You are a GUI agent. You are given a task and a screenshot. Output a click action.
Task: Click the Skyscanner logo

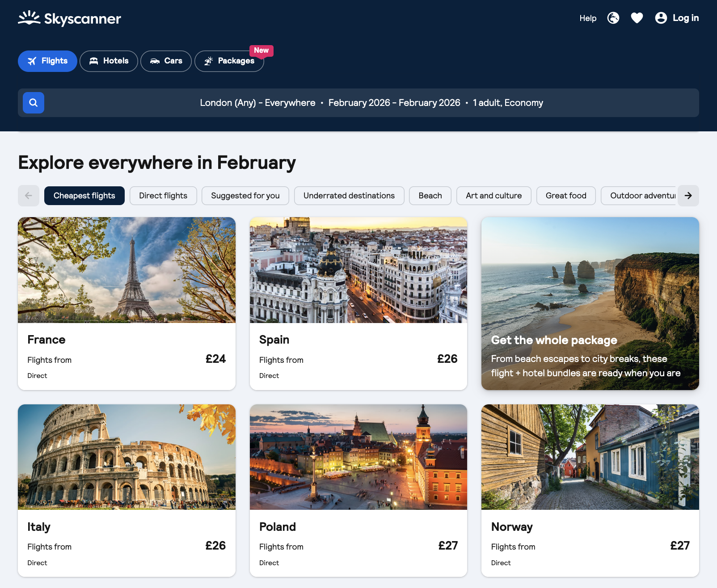tap(70, 18)
